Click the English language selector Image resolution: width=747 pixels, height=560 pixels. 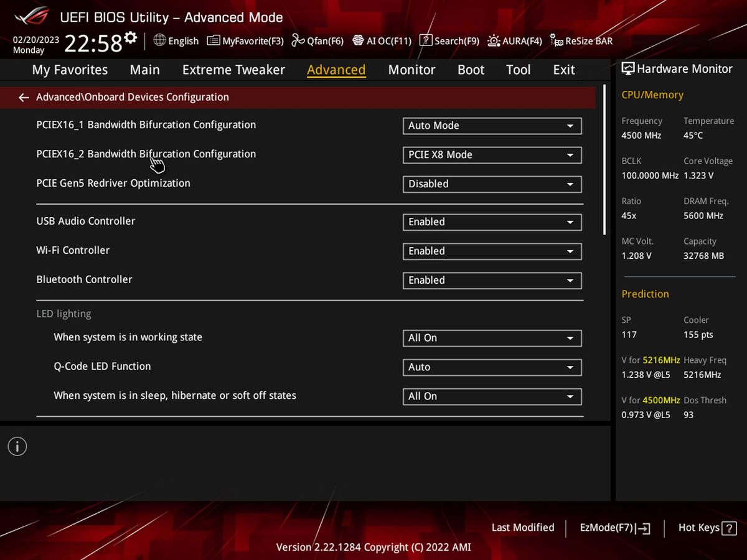point(176,40)
